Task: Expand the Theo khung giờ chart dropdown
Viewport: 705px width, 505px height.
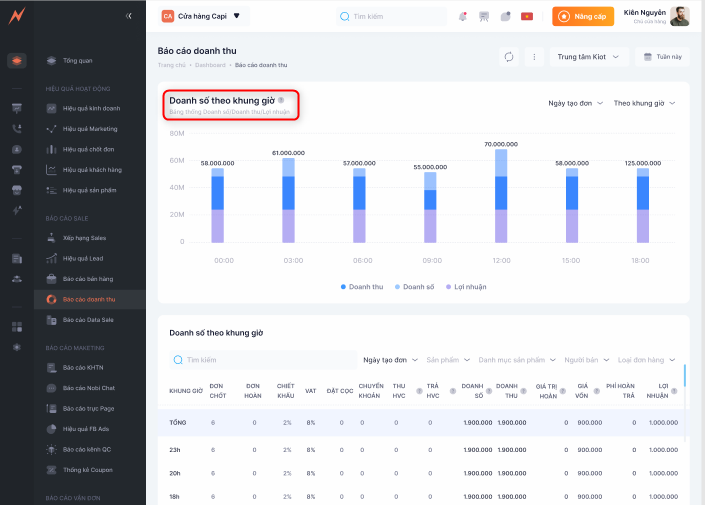Action: (x=644, y=103)
